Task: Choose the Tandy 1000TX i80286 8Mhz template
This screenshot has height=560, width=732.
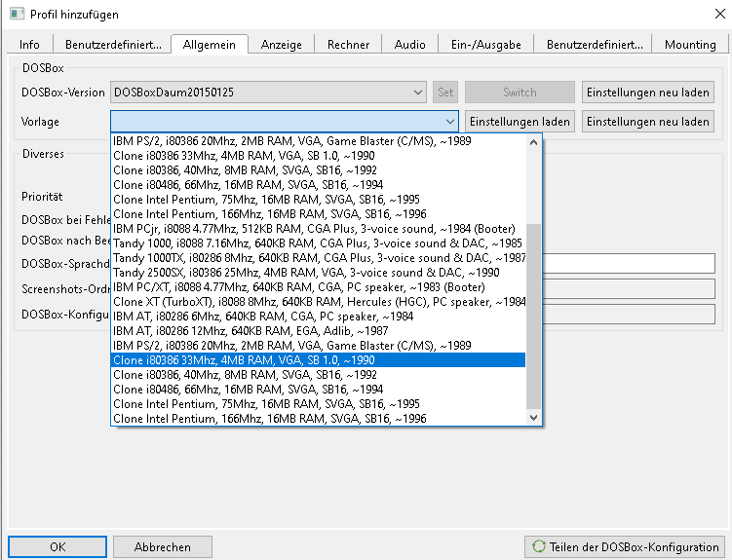Action: click(320, 258)
